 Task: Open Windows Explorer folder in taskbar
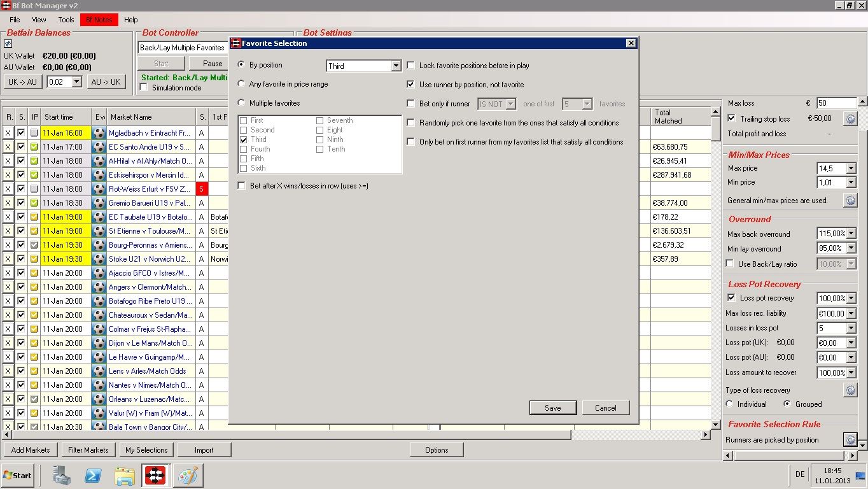point(125,475)
